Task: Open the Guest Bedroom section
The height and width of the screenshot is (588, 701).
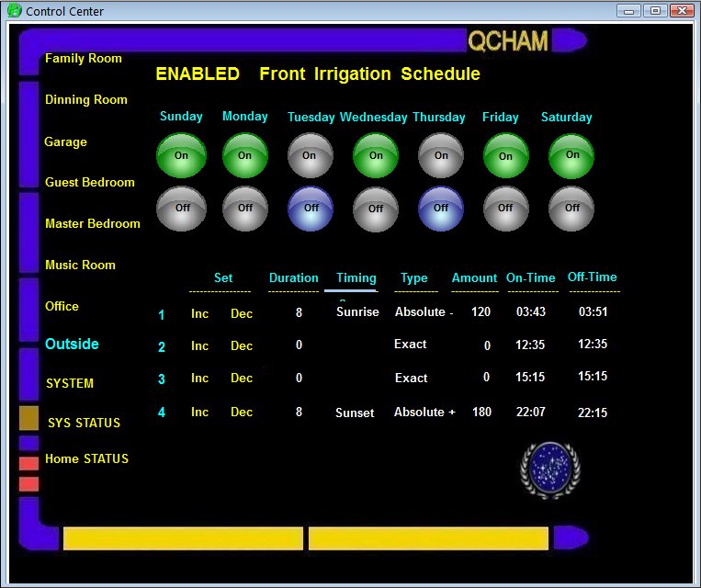Action: click(x=90, y=183)
